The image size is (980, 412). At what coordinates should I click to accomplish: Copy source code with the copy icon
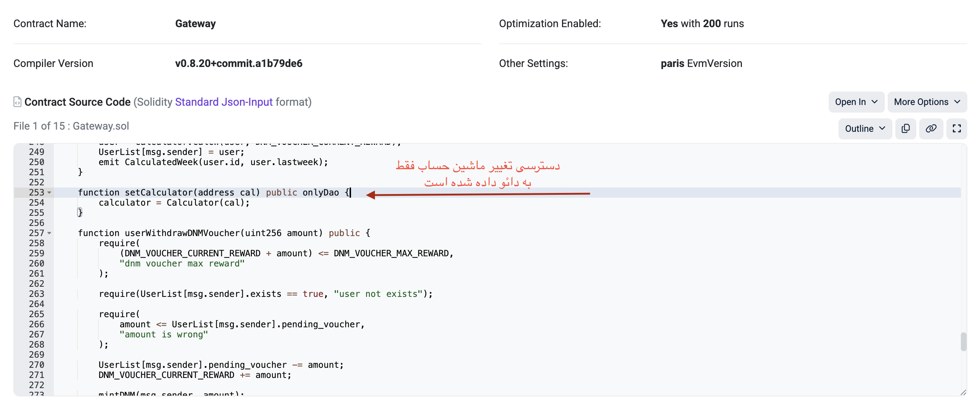click(905, 129)
